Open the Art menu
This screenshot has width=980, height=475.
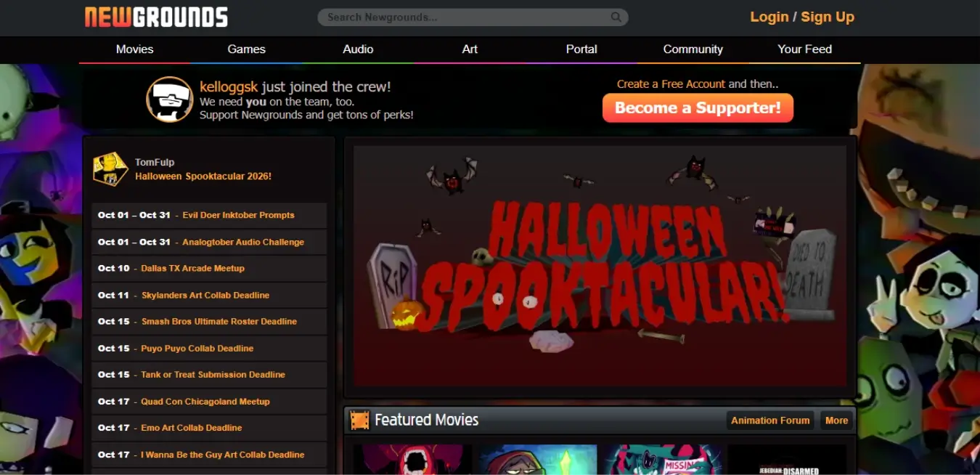[470, 49]
